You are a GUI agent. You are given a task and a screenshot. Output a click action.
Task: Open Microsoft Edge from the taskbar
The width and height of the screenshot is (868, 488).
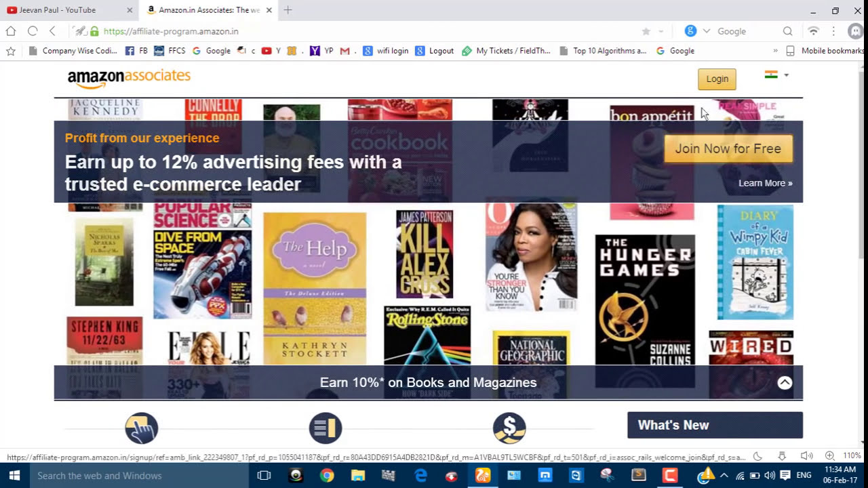[x=421, y=476]
